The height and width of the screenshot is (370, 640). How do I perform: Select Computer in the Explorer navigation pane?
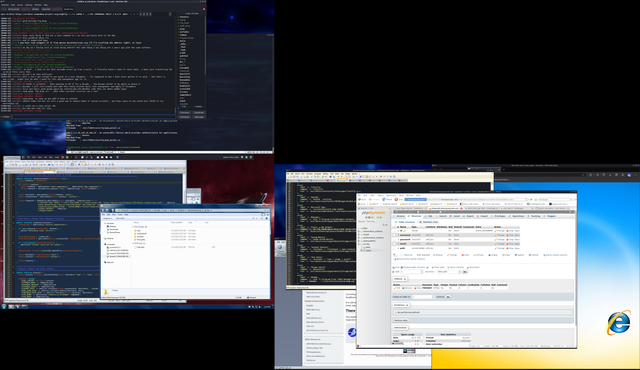tap(109, 244)
